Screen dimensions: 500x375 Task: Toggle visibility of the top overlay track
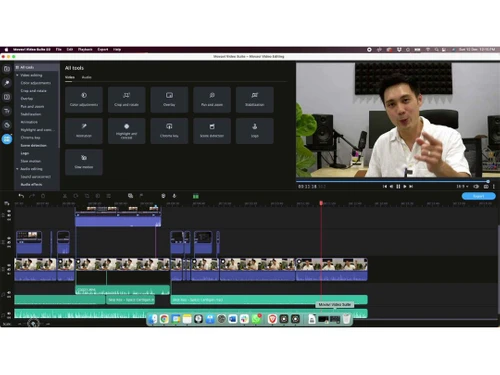9,211
